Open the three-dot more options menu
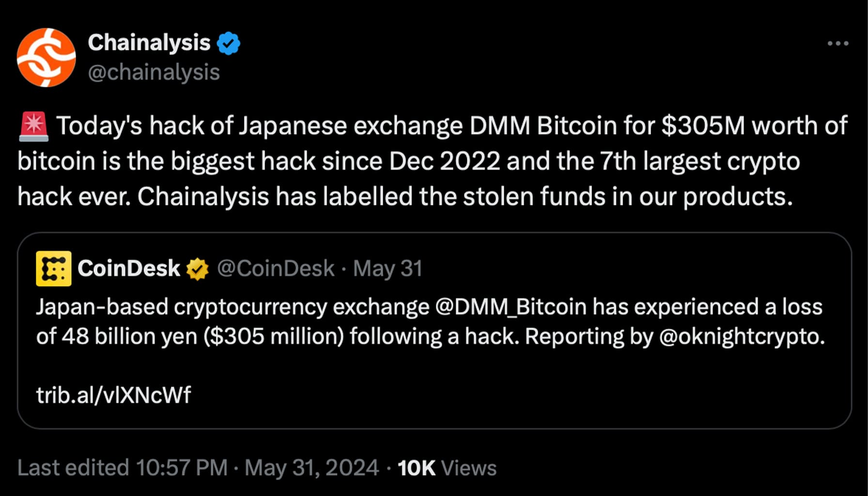Screen dimensions: 868x496 click(x=838, y=43)
